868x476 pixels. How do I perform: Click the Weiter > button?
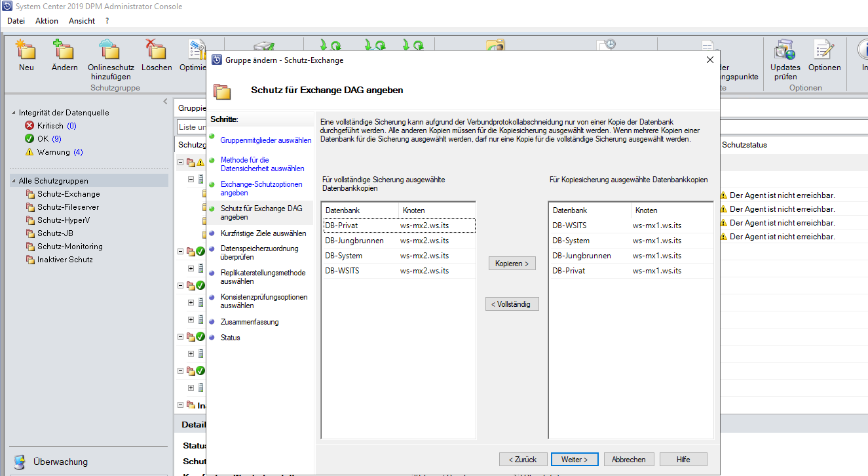coord(575,460)
